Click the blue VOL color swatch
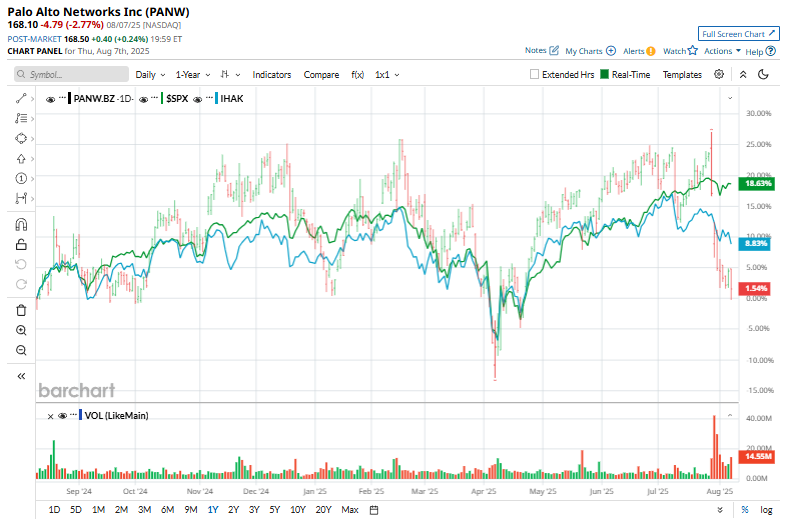Screen dimensions: 787x527 80,415
